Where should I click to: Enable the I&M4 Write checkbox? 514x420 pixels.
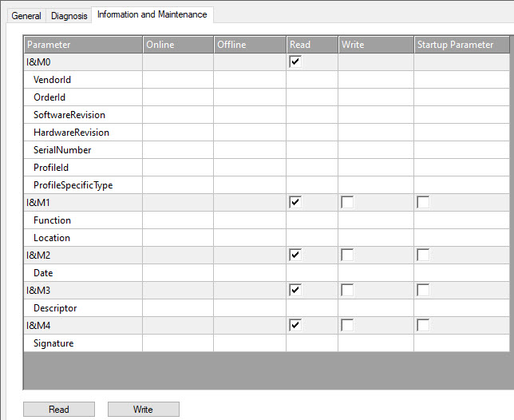[x=347, y=326]
